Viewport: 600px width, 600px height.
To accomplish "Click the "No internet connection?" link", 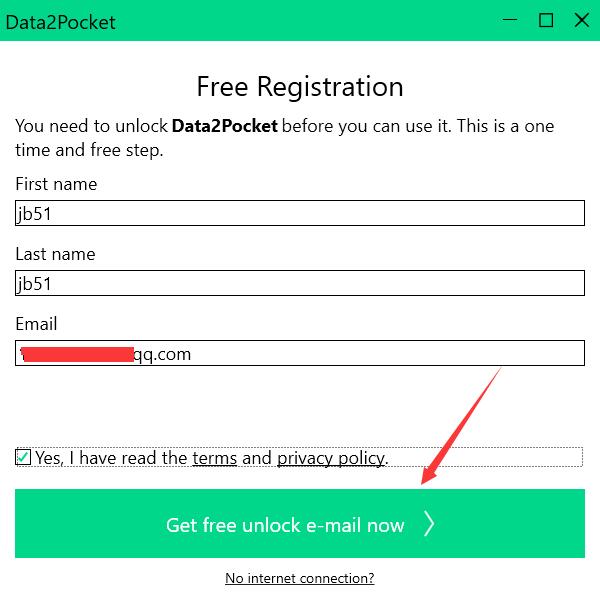I will pyautogui.click(x=299, y=578).
